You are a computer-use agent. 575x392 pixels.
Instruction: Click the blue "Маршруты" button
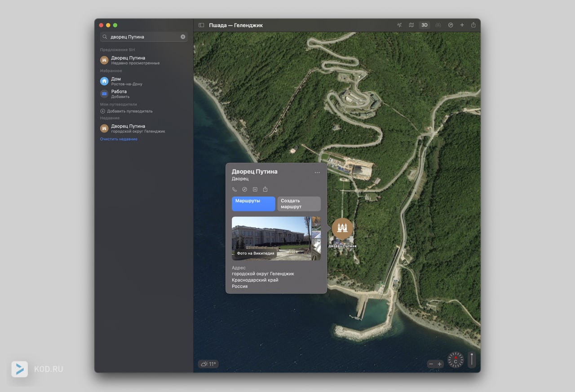click(x=253, y=204)
